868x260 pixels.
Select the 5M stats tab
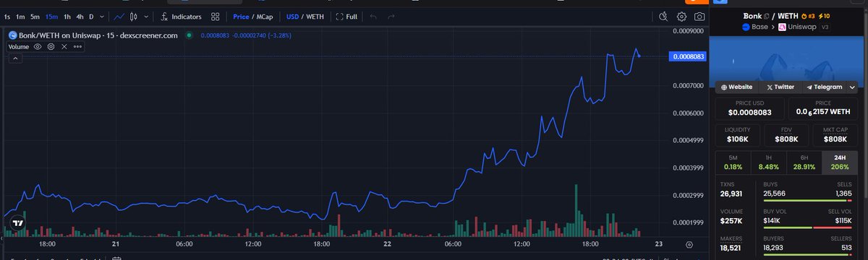point(733,162)
